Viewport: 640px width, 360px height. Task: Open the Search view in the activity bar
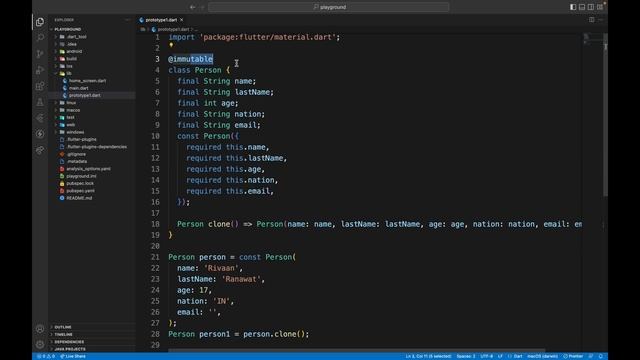(40, 38)
